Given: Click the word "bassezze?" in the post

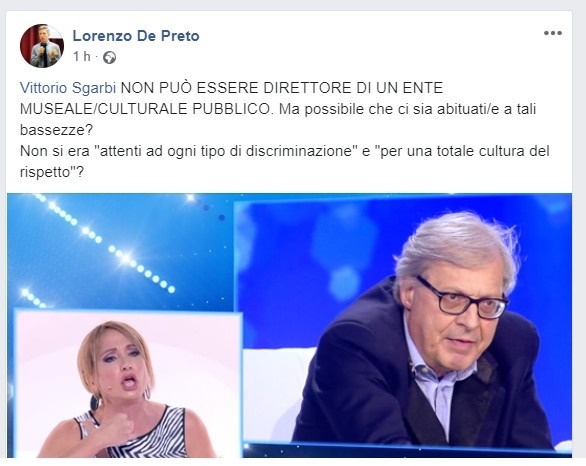Looking at the screenshot, I should (x=56, y=130).
